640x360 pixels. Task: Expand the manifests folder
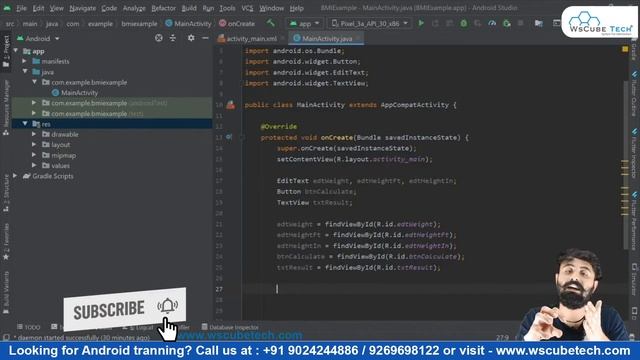(25, 61)
